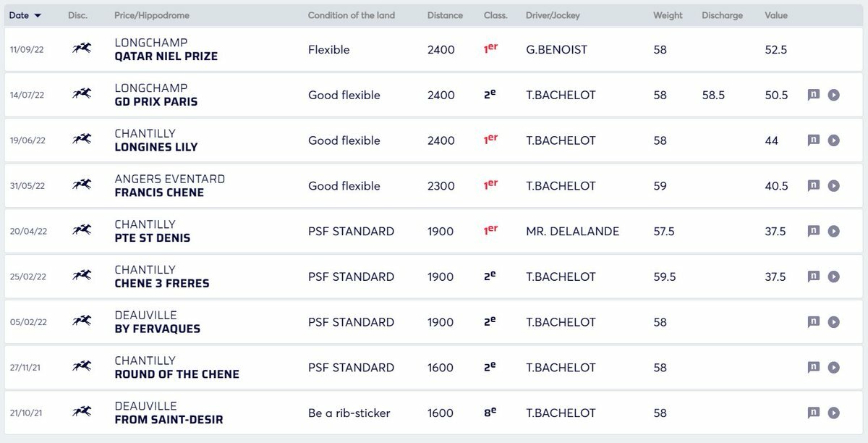This screenshot has height=443, width=868.
Task: Select jockey G.BENOIST name
Action: [x=556, y=50]
